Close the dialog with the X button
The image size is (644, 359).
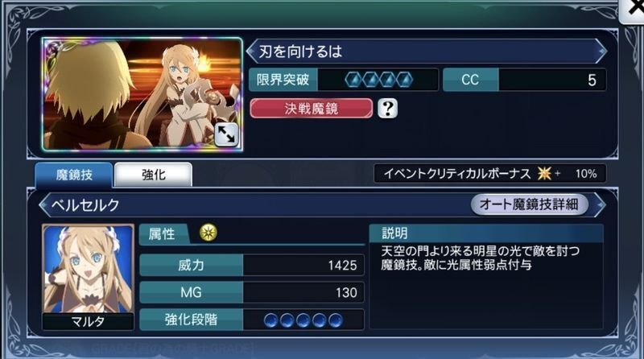(x=633, y=10)
